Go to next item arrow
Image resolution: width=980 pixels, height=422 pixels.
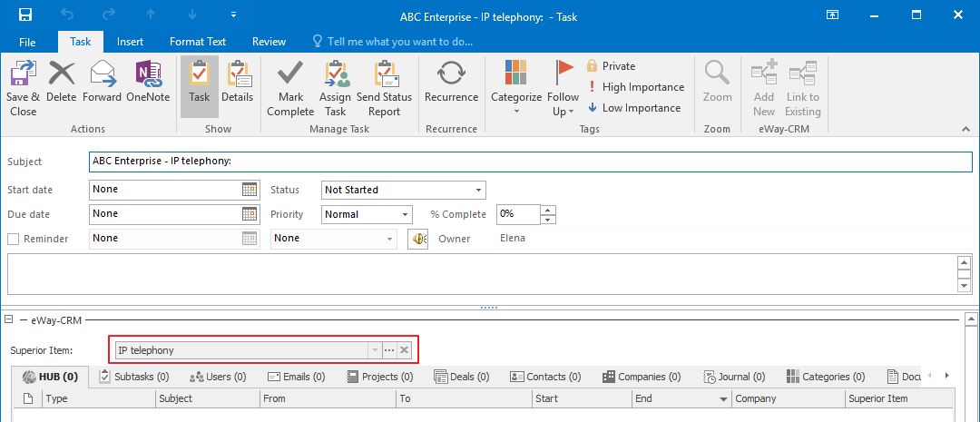[191, 15]
